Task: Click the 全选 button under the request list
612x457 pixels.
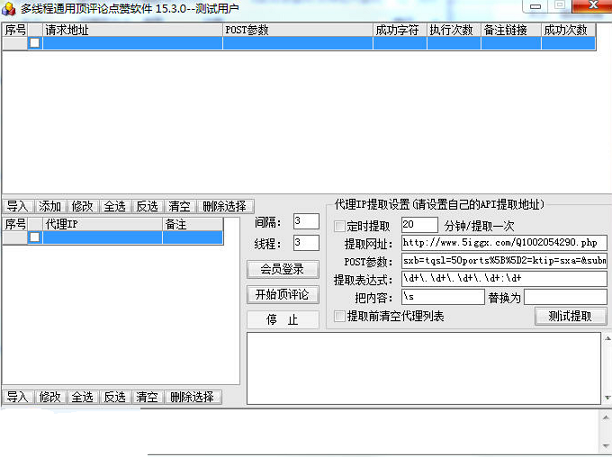Action: point(115,206)
